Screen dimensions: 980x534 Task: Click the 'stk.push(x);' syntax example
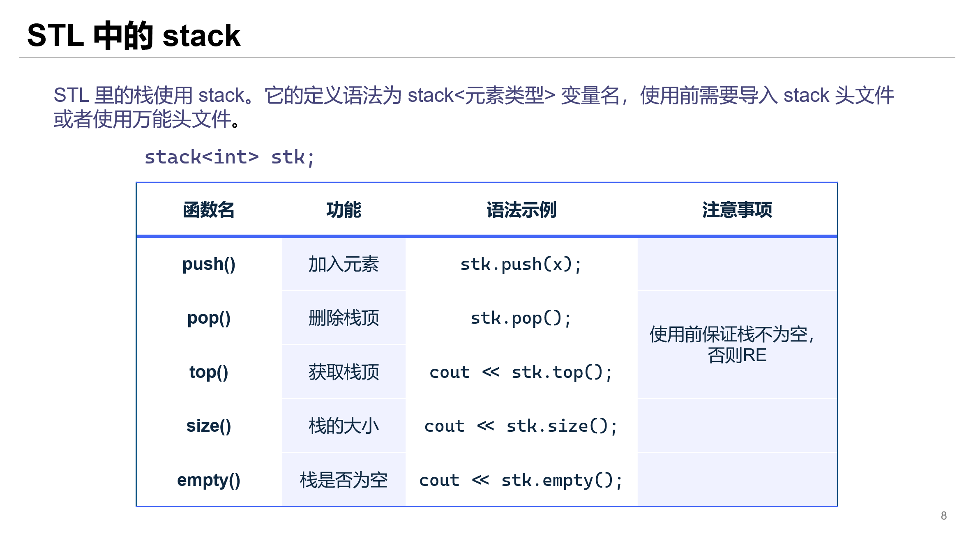(x=521, y=264)
